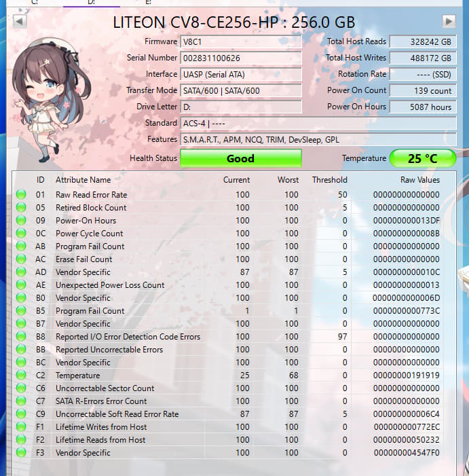Click the status icon for Power-On Hours row
Screen dimensions: 469x476
(x=21, y=221)
